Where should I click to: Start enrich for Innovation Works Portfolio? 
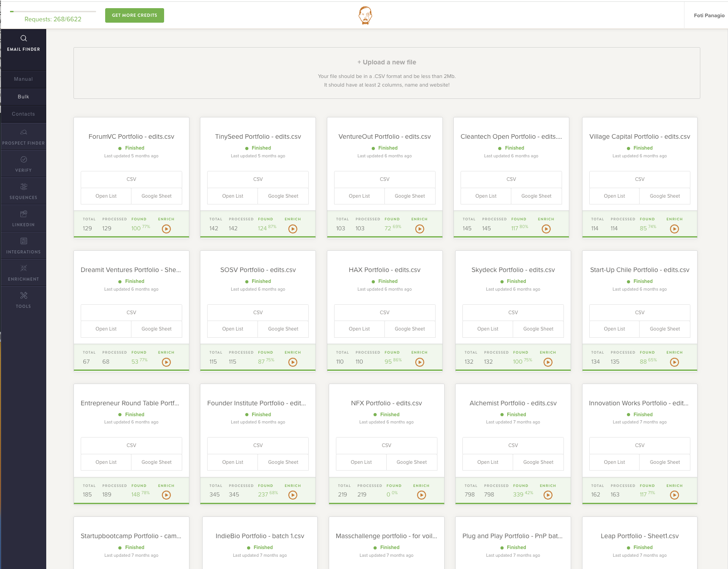pyautogui.click(x=675, y=495)
